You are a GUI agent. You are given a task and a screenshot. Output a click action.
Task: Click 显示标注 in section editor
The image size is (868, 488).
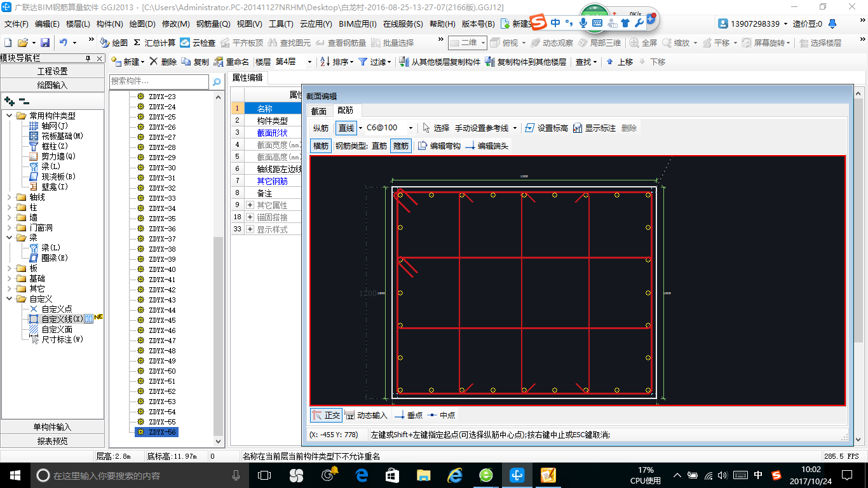tap(595, 128)
